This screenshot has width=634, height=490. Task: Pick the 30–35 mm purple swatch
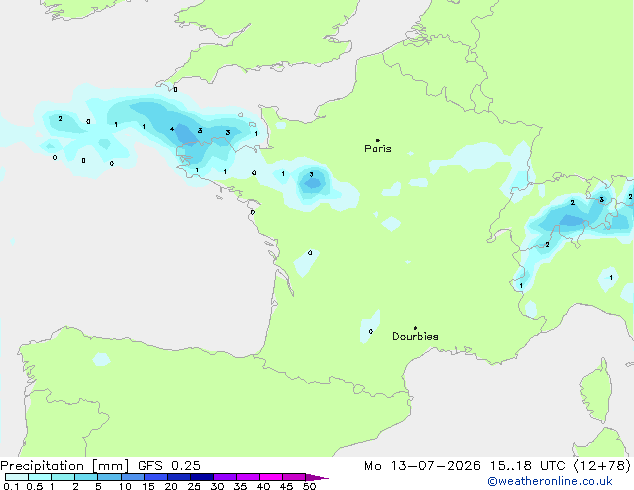pos(224,477)
